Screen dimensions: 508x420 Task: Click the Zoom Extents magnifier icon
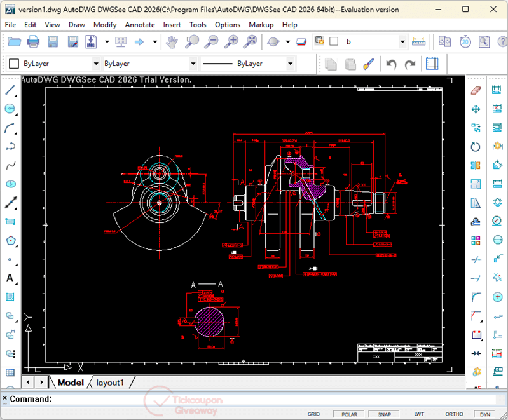point(250,42)
